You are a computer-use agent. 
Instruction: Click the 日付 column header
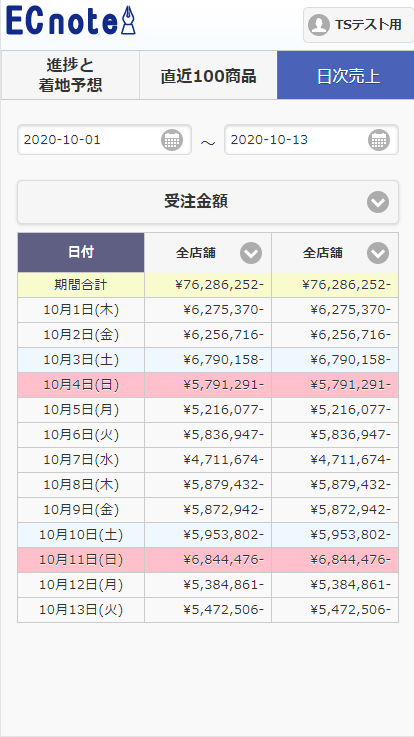(81, 252)
